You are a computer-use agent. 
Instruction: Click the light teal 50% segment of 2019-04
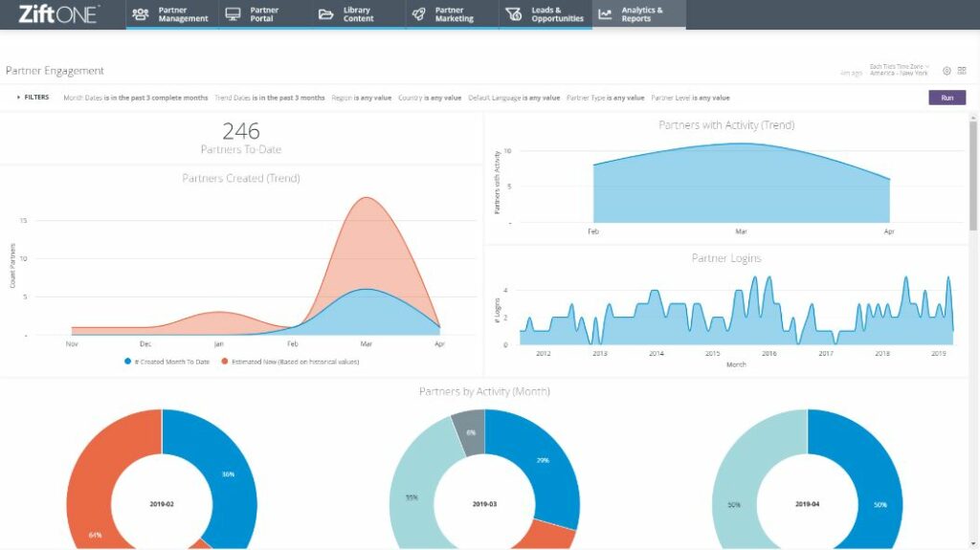(x=735, y=504)
